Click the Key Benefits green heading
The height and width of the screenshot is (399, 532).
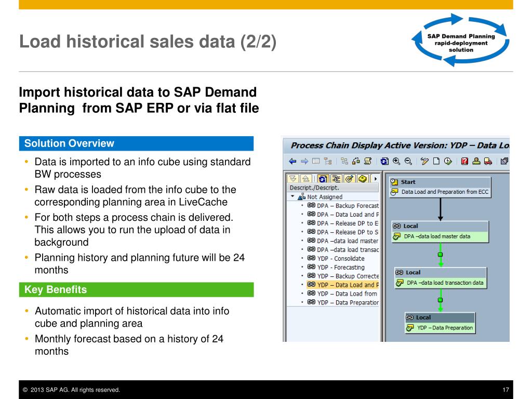click(137, 290)
